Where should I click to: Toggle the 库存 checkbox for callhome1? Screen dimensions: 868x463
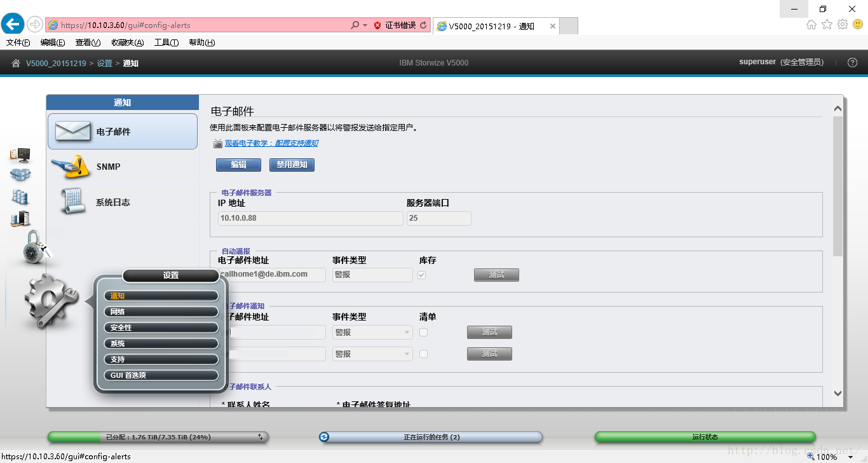pos(422,275)
